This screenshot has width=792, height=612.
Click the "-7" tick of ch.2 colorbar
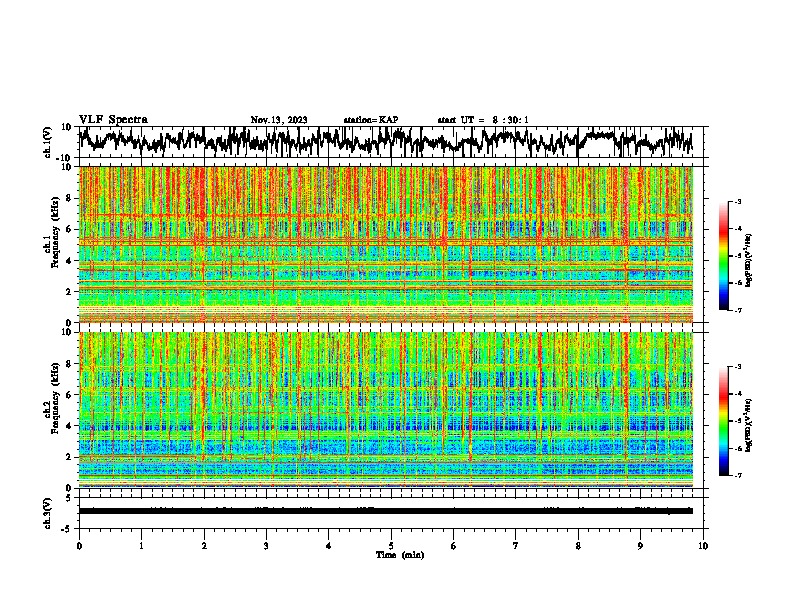coord(737,476)
